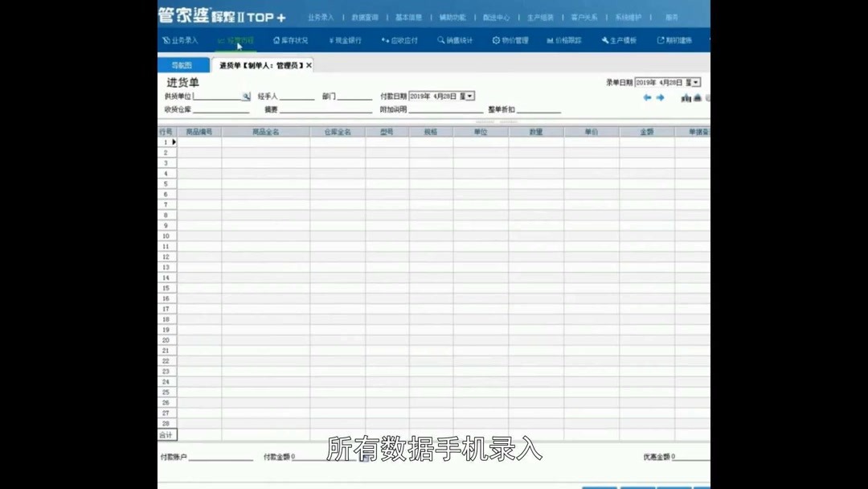Open the 付款日期 payment date dropdown
The width and height of the screenshot is (868, 489).
[469, 96]
